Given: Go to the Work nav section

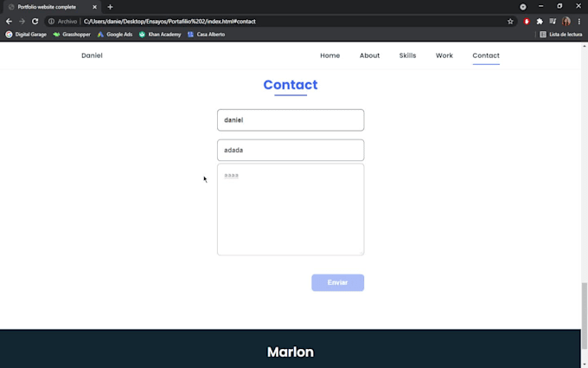Looking at the screenshot, I should pos(444,55).
